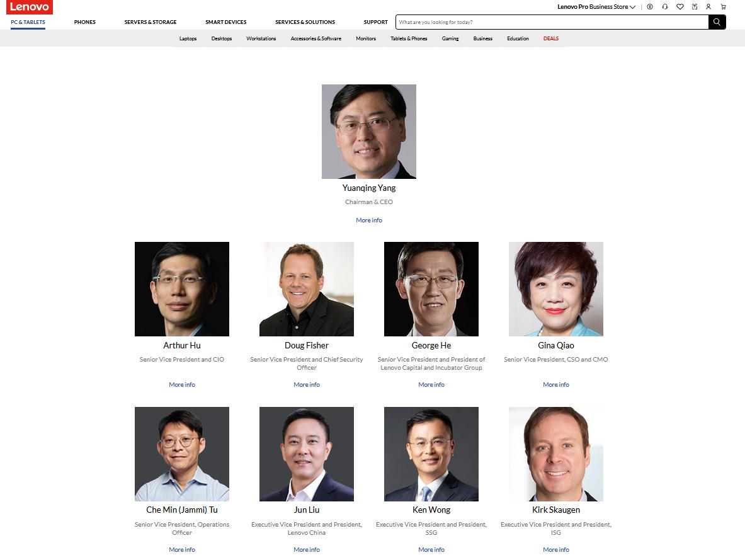Screen dimensions: 745x560
Task: Click the Lenovo logo
Action: point(30,7)
